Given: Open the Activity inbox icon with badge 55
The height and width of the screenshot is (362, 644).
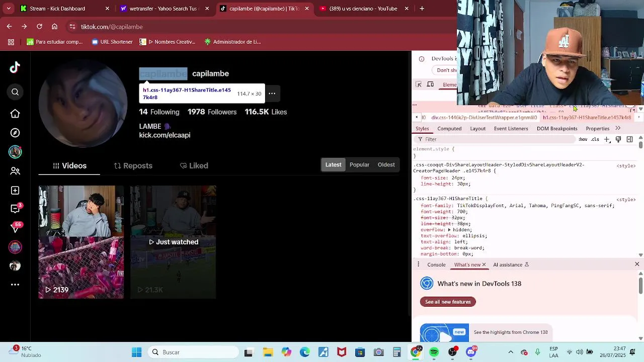Looking at the screenshot, I should pyautogui.click(x=15, y=228).
